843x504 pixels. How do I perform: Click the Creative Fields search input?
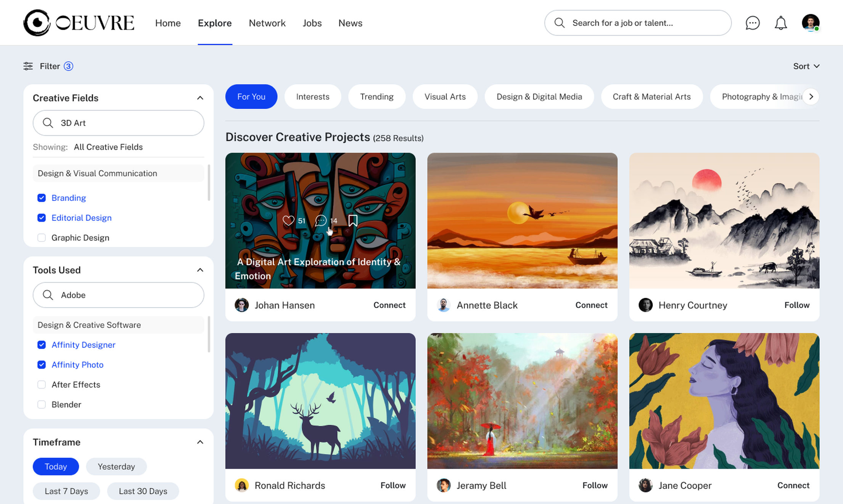coord(119,123)
